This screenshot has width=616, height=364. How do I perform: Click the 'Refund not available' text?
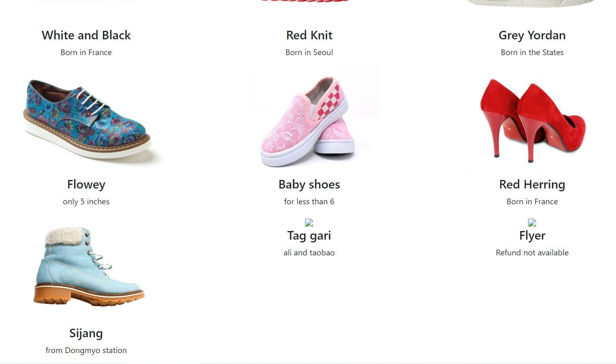(x=532, y=253)
